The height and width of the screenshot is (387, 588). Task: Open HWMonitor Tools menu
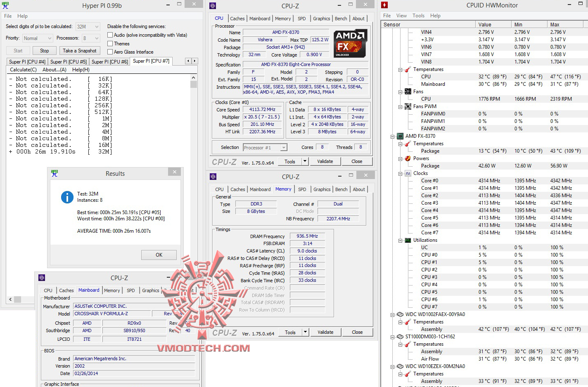(x=418, y=16)
